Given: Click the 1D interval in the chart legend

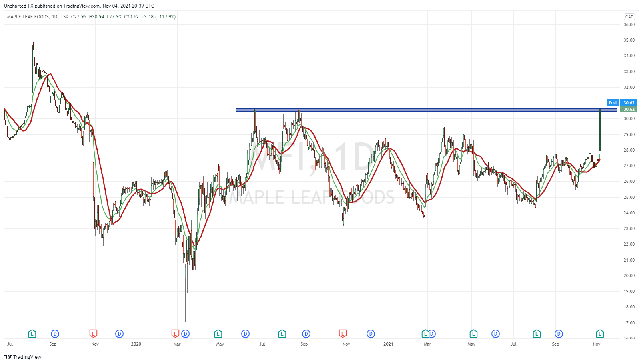Looking at the screenshot, I should point(55,17).
